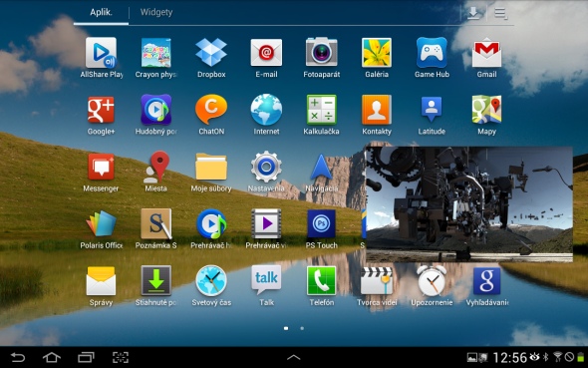The width and height of the screenshot is (588, 368).
Task: Expand the mini apps tray arrow
Action: pyautogui.click(x=294, y=357)
